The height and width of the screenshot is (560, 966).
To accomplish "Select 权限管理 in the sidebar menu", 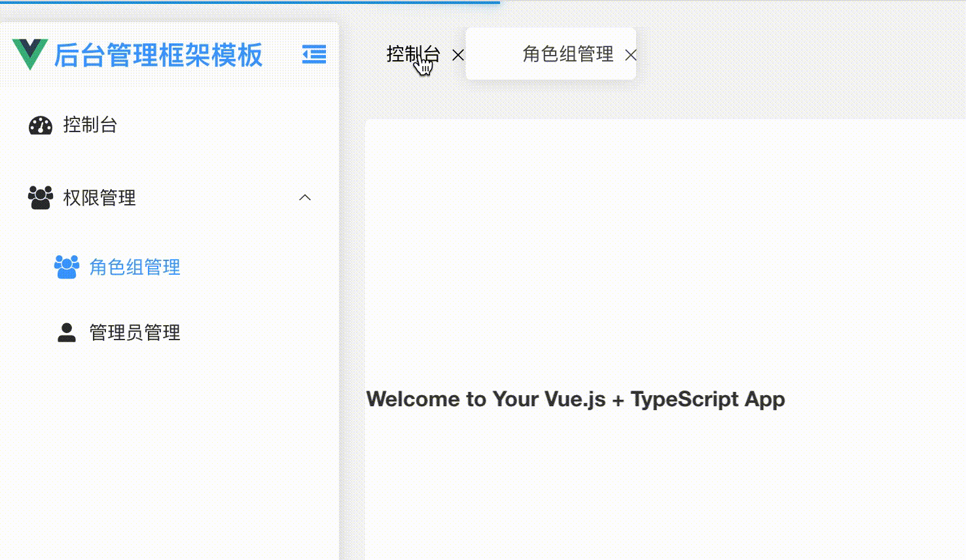I will click(170, 198).
